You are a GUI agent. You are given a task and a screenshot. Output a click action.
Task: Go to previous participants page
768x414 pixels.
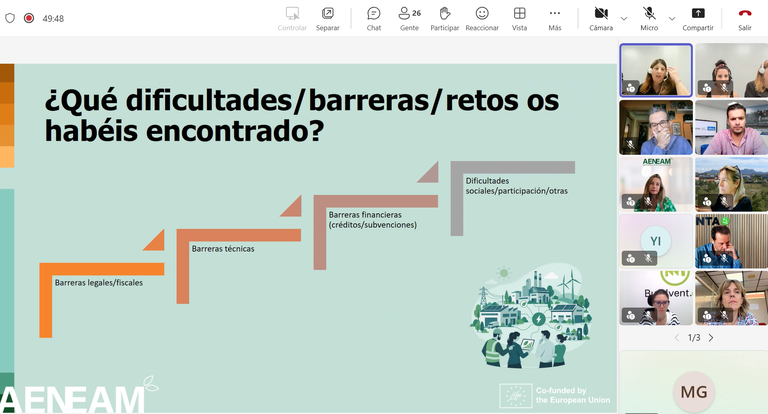677,338
